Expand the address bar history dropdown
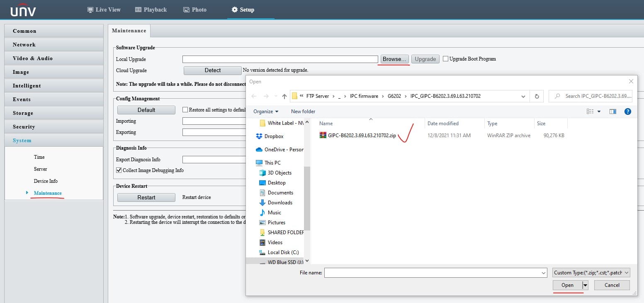The height and width of the screenshot is (303, 644). click(x=523, y=96)
